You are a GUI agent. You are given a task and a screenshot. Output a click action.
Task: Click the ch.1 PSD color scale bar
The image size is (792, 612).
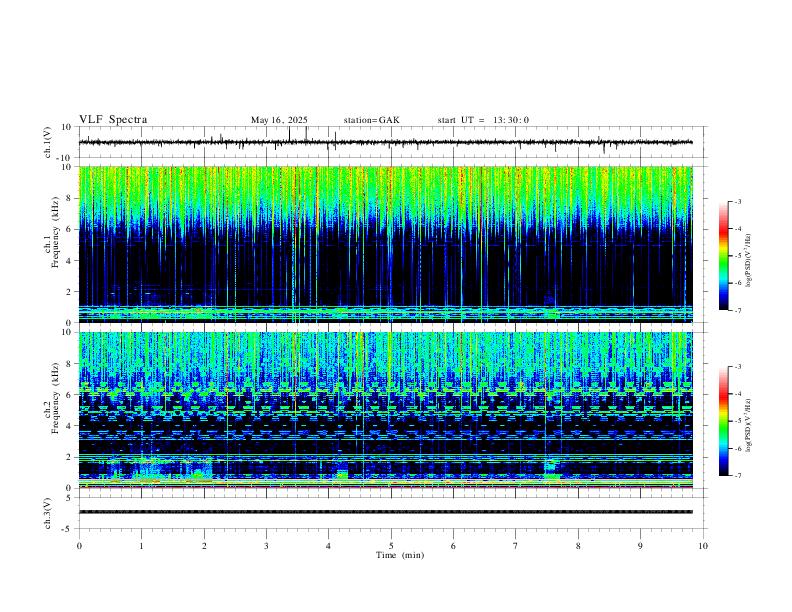(723, 256)
